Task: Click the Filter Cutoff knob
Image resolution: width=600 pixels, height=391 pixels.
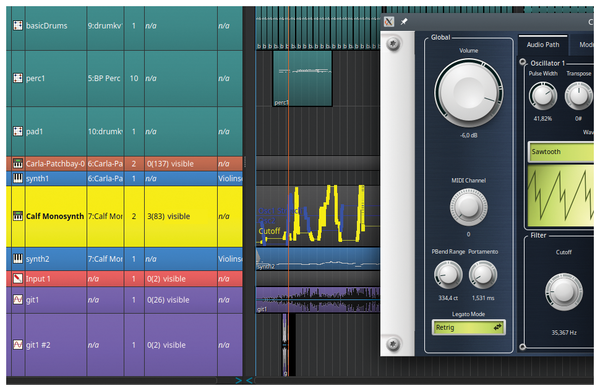Action: tap(564, 292)
